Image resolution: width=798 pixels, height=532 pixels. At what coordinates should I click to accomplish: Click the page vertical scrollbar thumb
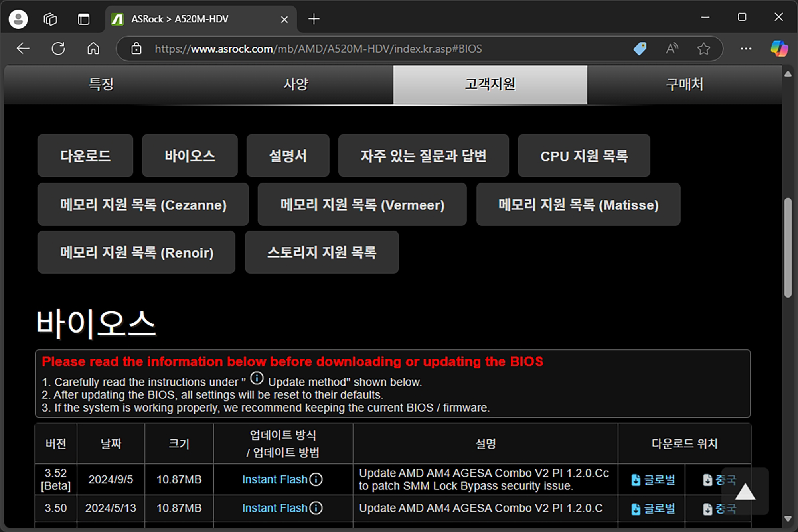coord(787,247)
